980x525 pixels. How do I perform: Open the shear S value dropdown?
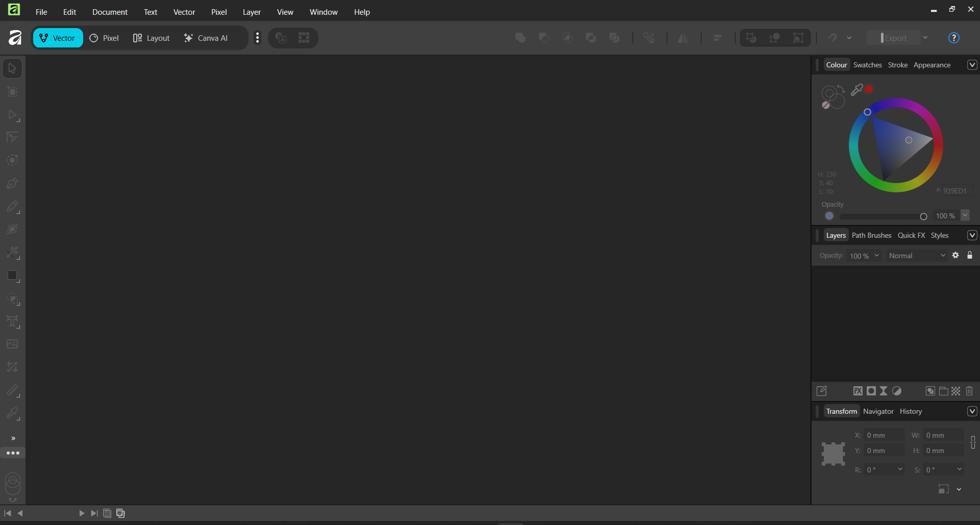(x=960, y=469)
